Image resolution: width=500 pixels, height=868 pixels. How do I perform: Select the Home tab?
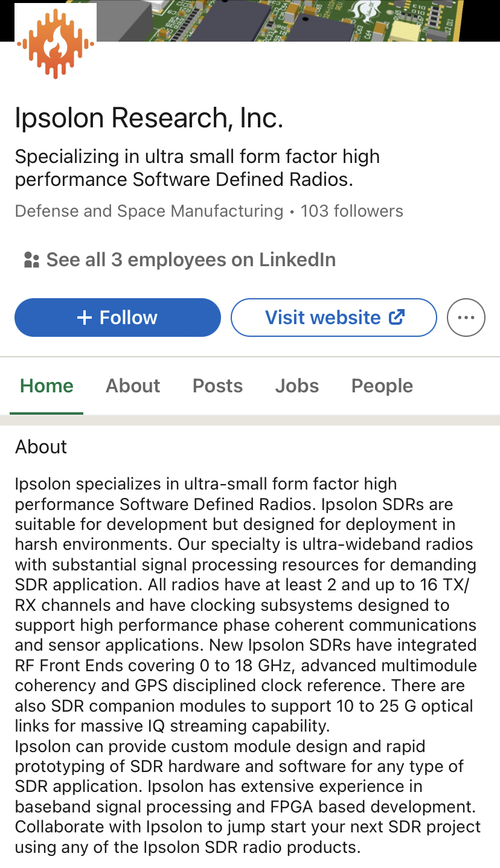pyautogui.click(x=46, y=386)
